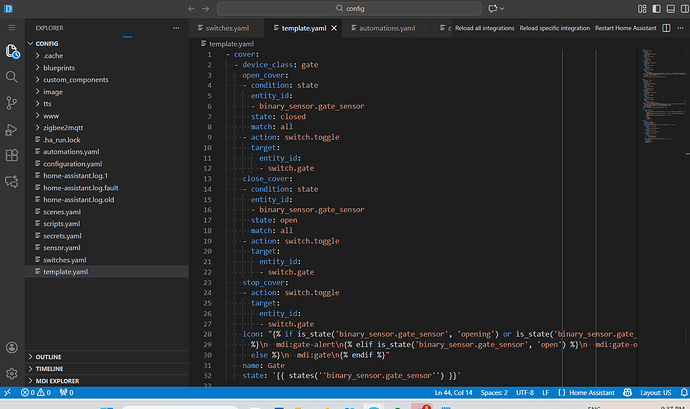Toggle secondary side bar visibility
This screenshot has height=409, width=690.
pyautogui.click(x=685, y=8)
